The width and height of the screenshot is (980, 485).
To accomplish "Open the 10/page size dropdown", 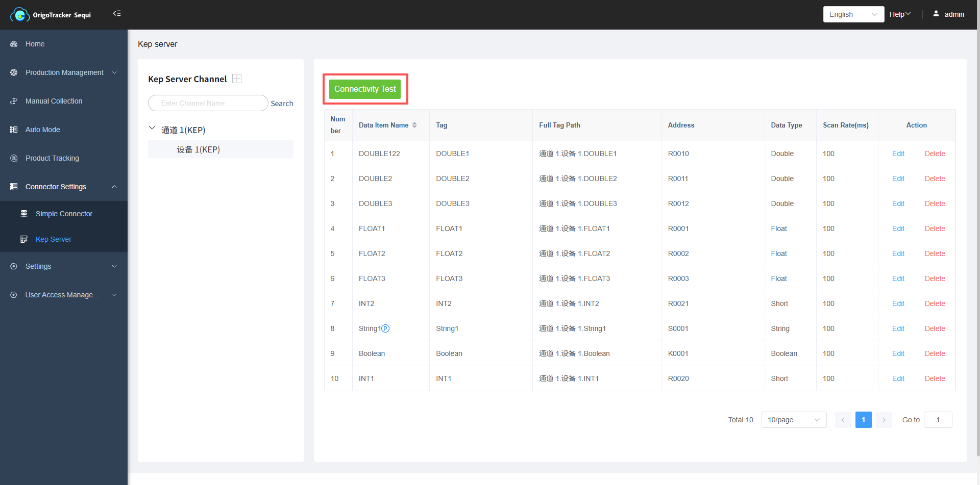I will (x=793, y=420).
